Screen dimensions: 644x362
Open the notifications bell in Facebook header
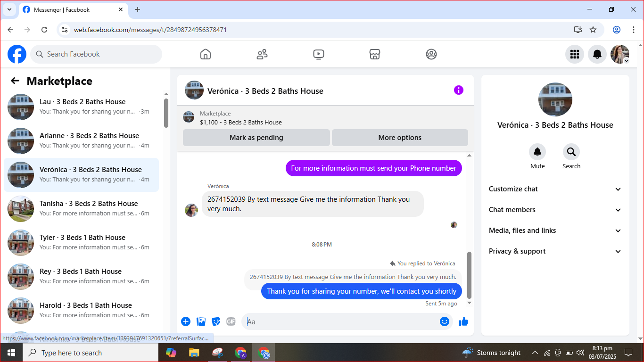[x=597, y=54]
